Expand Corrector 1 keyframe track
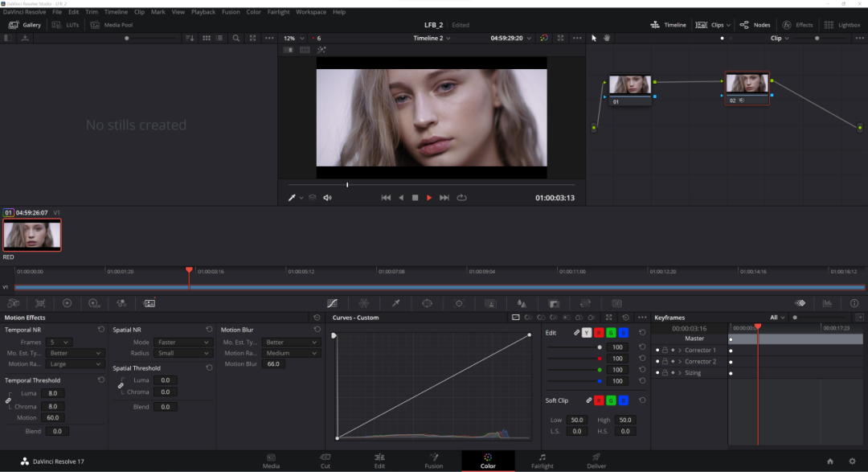This screenshot has height=472, width=868. [x=680, y=350]
